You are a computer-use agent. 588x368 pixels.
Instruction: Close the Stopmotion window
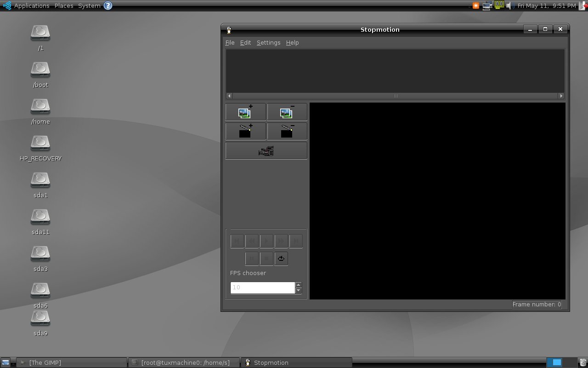click(560, 29)
